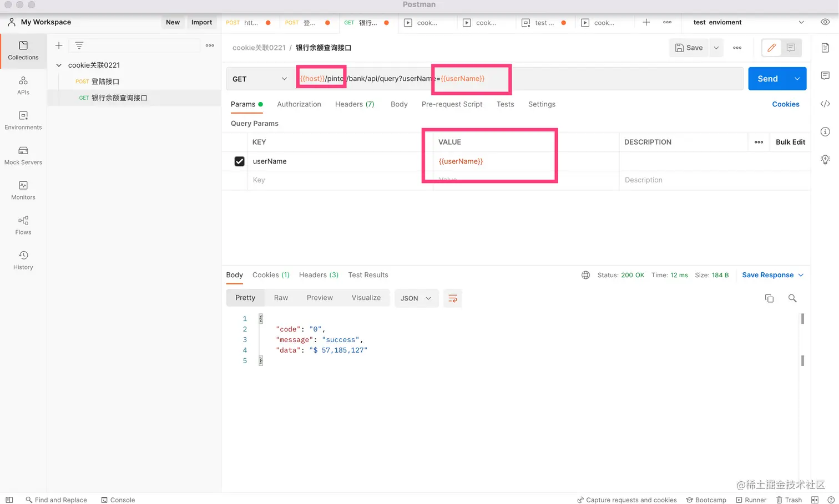Save the request
Viewport: 839px width, 504px height.
689,48
